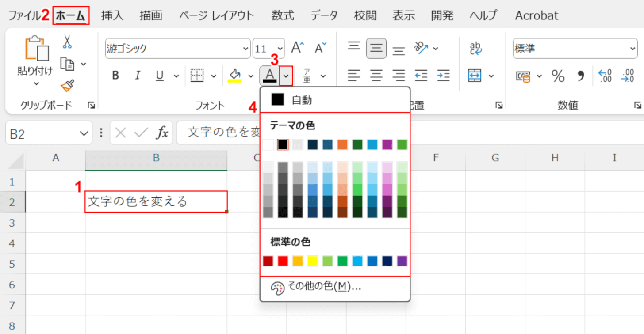
Task: Open the 游ゴシック font name dropdown
Action: click(246, 49)
